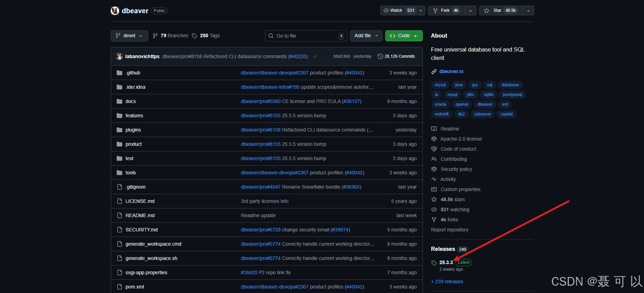This screenshot has width=644, height=293.
Task: Click the commit history clock icon
Action: [x=380, y=56]
